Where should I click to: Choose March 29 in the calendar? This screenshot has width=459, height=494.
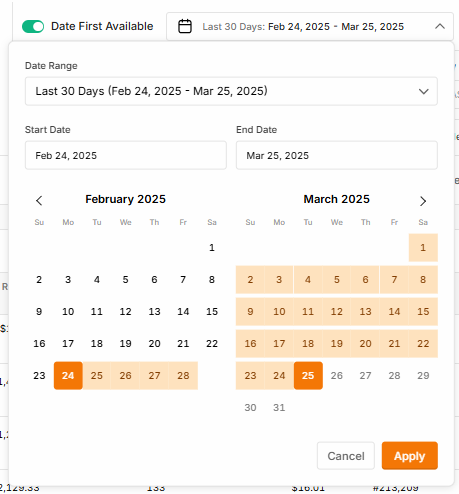[423, 376]
